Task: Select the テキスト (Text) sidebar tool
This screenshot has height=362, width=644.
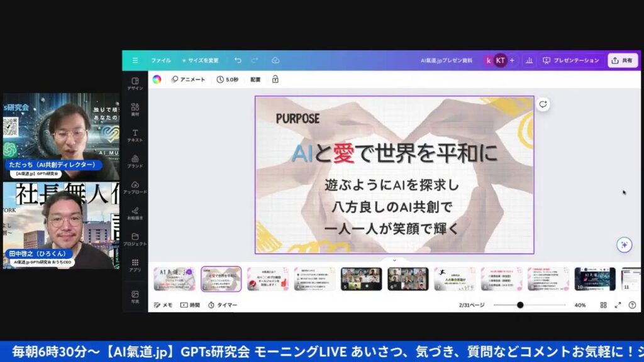Action: (x=135, y=136)
